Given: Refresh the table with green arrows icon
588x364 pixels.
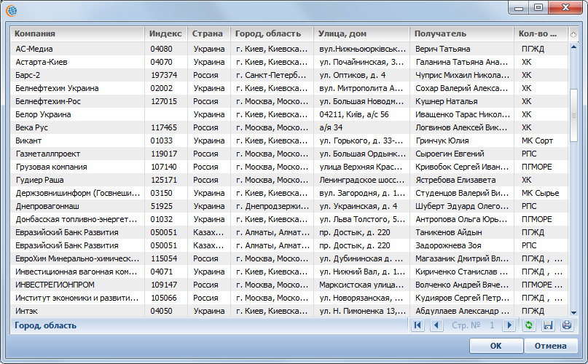Looking at the screenshot, I should 529,325.
